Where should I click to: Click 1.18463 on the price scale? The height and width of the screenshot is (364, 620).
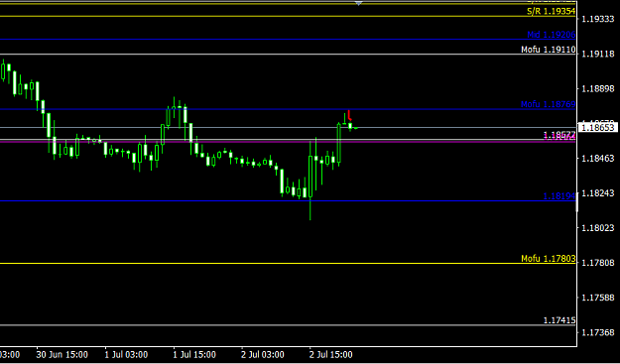[598, 158]
